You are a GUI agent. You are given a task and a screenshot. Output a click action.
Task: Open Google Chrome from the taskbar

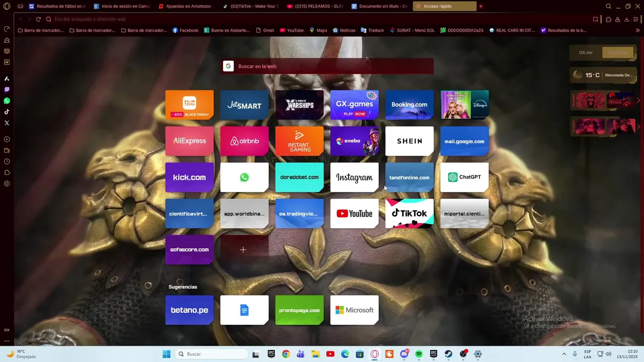[x=286, y=354]
